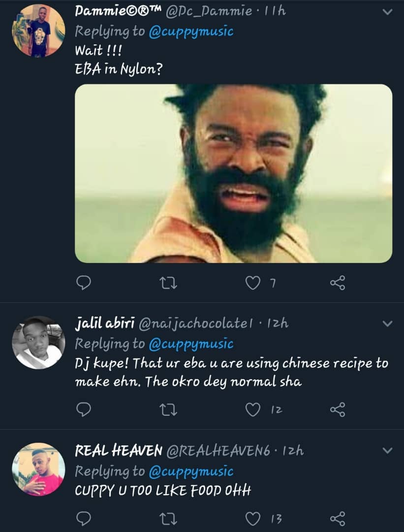Share REAL HEAVEN's tweet

pos(338,518)
